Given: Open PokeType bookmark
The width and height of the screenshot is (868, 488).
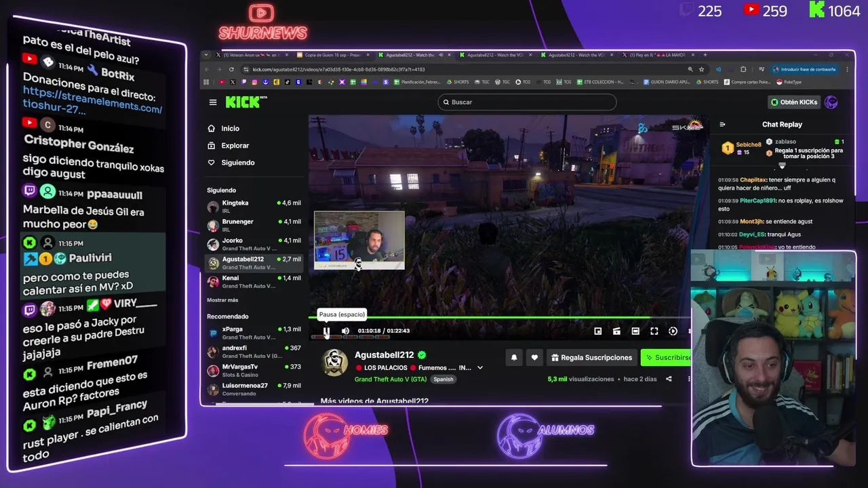Looking at the screenshot, I should coord(789,82).
